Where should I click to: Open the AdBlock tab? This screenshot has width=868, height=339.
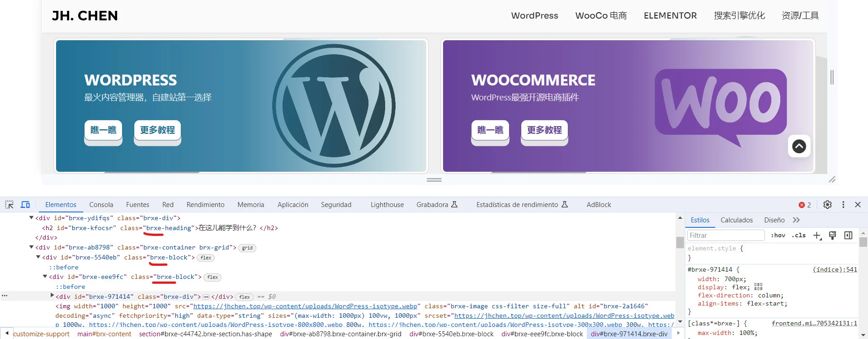pos(599,205)
